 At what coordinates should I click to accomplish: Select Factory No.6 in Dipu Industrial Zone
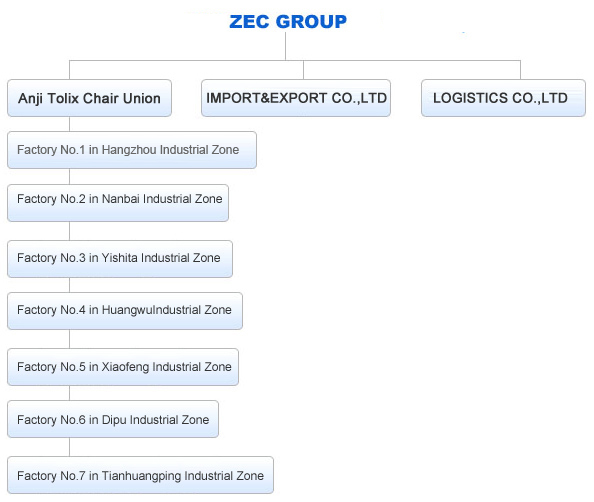tap(113, 419)
